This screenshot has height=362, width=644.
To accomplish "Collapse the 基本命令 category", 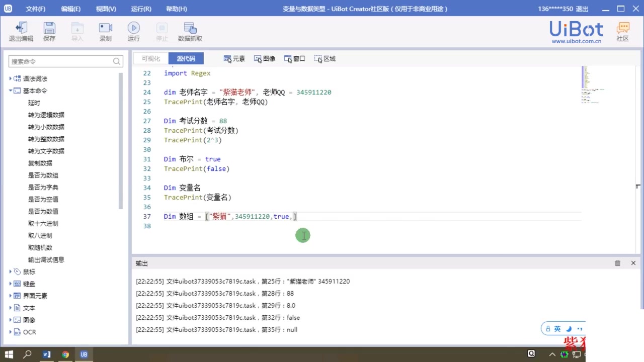I will tap(11, 91).
